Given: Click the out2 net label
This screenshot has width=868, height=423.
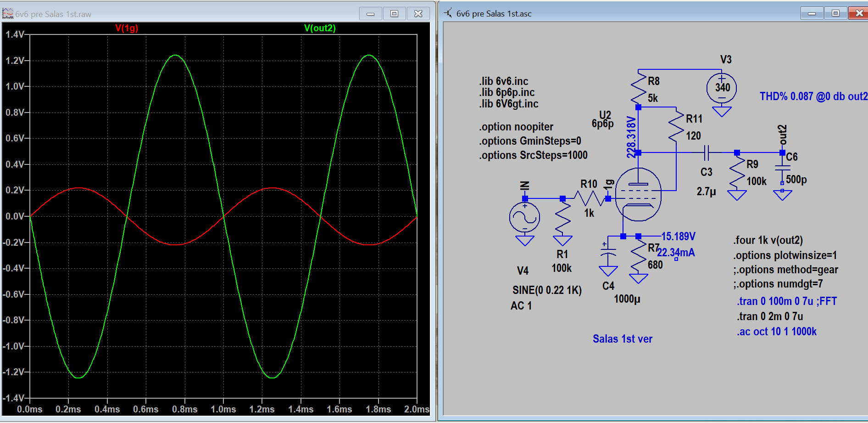Looking at the screenshot, I should tap(783, 135).
